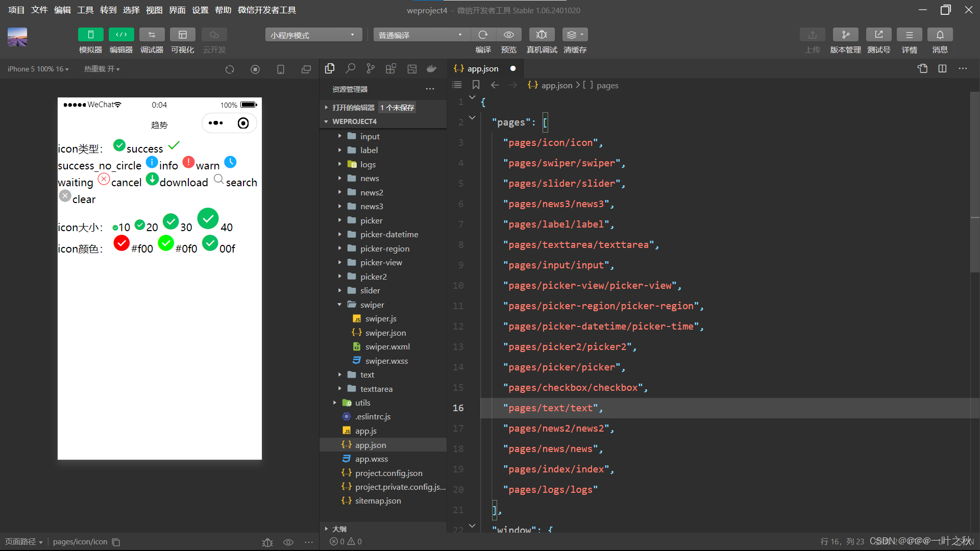Screen dimensions: 980x551
Task: Open the source control icon in the sidebar
Action: click(371, 69)
